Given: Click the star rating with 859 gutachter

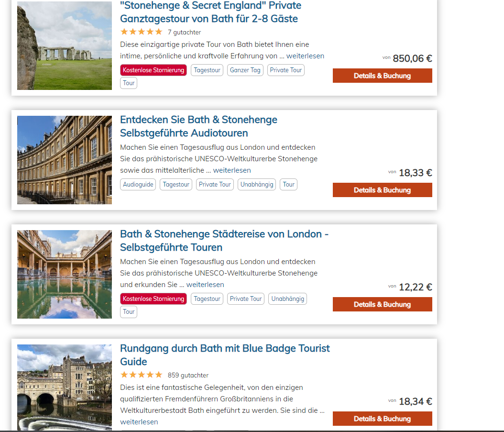Looking at the screenshot, I should tap(142, 375).
